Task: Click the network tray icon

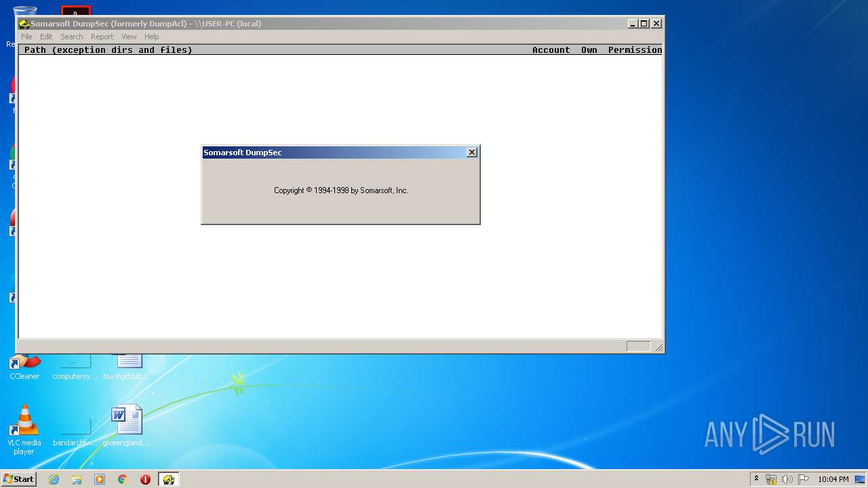Action: tap(771, 479)
